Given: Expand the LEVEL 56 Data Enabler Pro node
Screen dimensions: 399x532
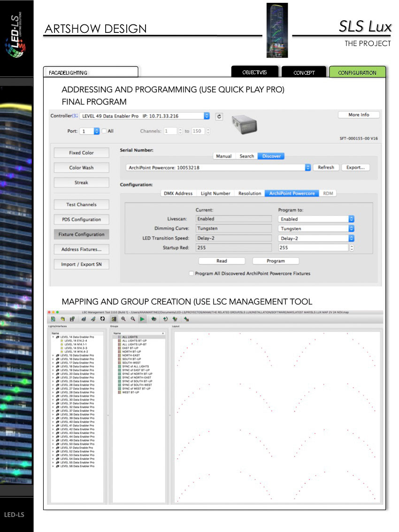Looking at the screenshot, I should pos(53,466).
